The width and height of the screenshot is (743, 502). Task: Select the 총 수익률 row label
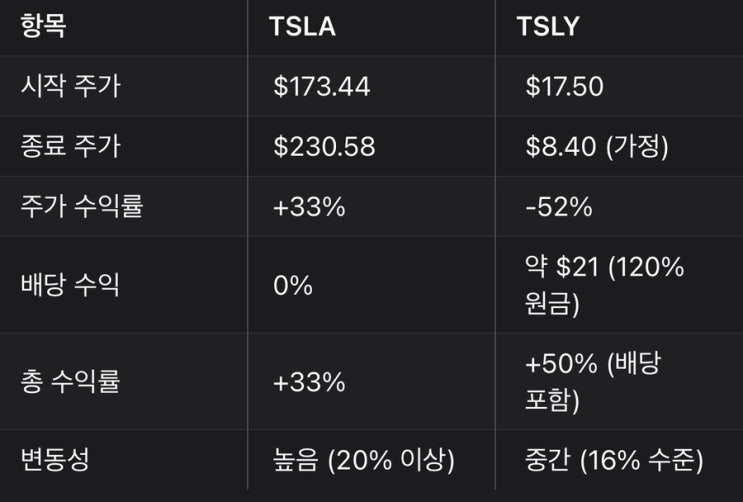pyautogui.click(x=70, y=381)
